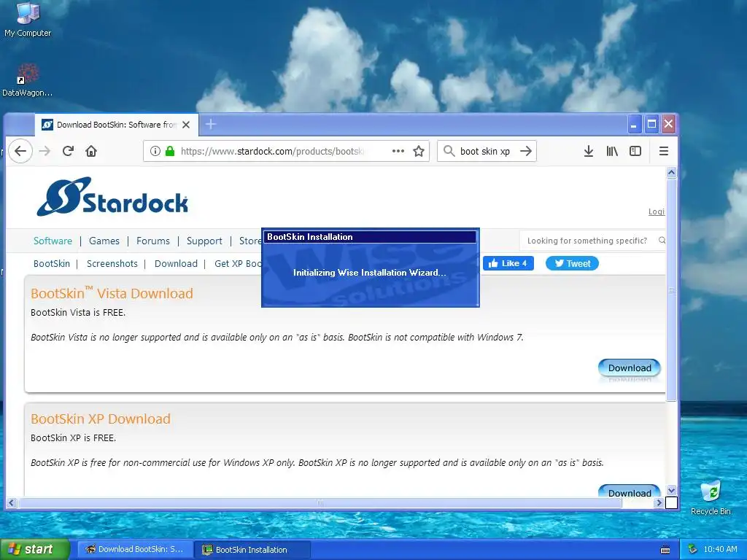The width and height of the screenshot is (747, 560).
Task: Click the BootSkin Vista Download heading
Action: click(x=112, y=293)
